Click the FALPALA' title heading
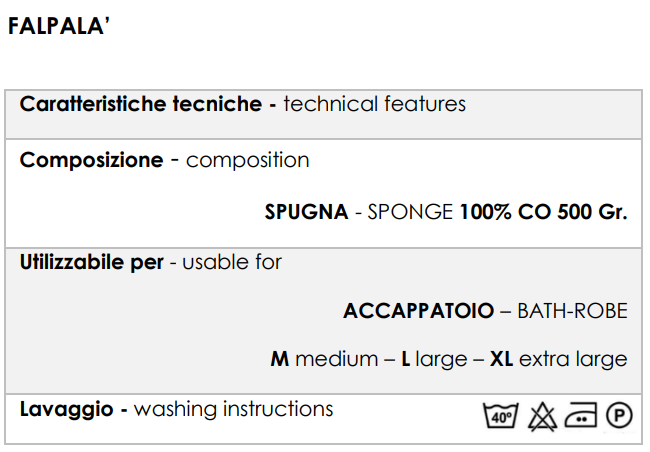The image size is (650, 452). pos(58,27)
